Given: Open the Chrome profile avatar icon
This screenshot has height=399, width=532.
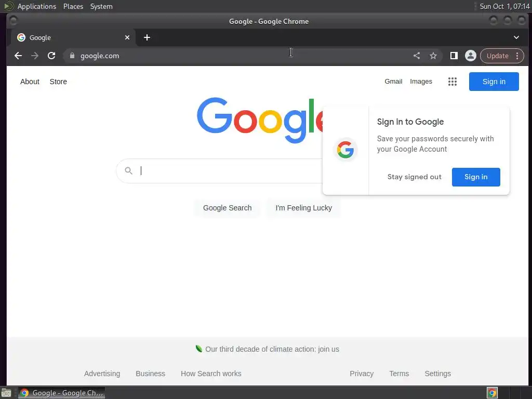Looking at the screenshot, I should [x=471, y=56].
